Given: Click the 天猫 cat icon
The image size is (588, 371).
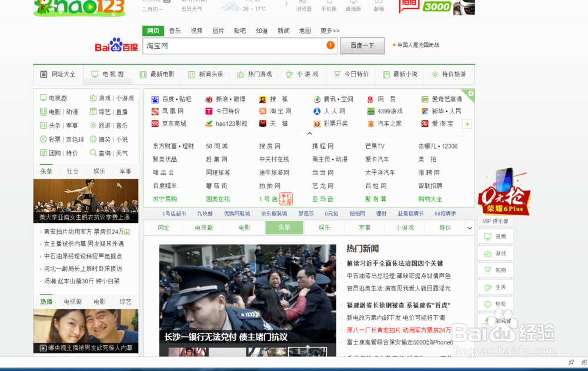Looking at the screenshot, I should point(263,124).
